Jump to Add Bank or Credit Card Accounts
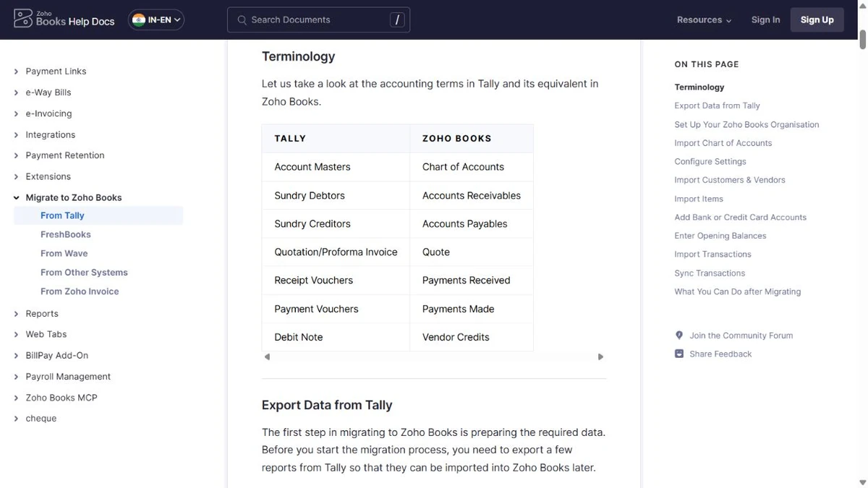The height and width of the screenshot is (488, 868). tap(741, 217)
